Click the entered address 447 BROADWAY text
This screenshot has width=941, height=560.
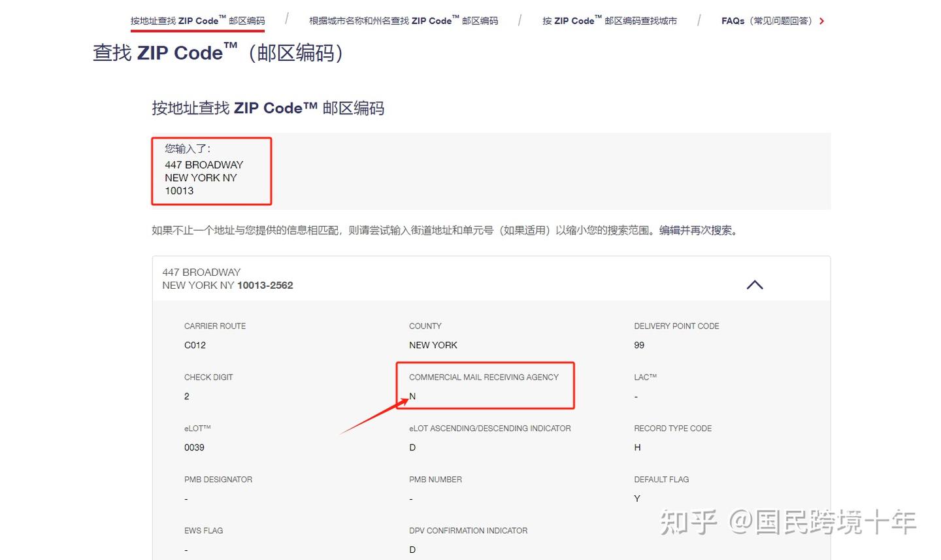point(204,165)
